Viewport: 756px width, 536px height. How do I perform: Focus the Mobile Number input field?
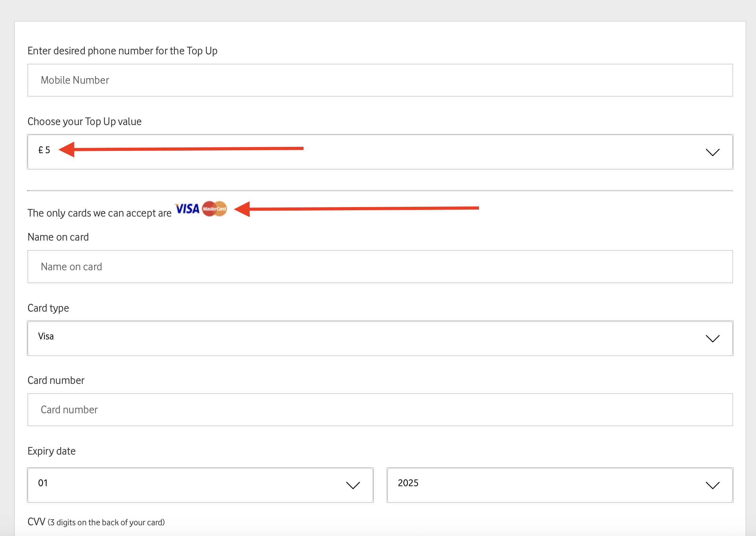tap(379, 80)
